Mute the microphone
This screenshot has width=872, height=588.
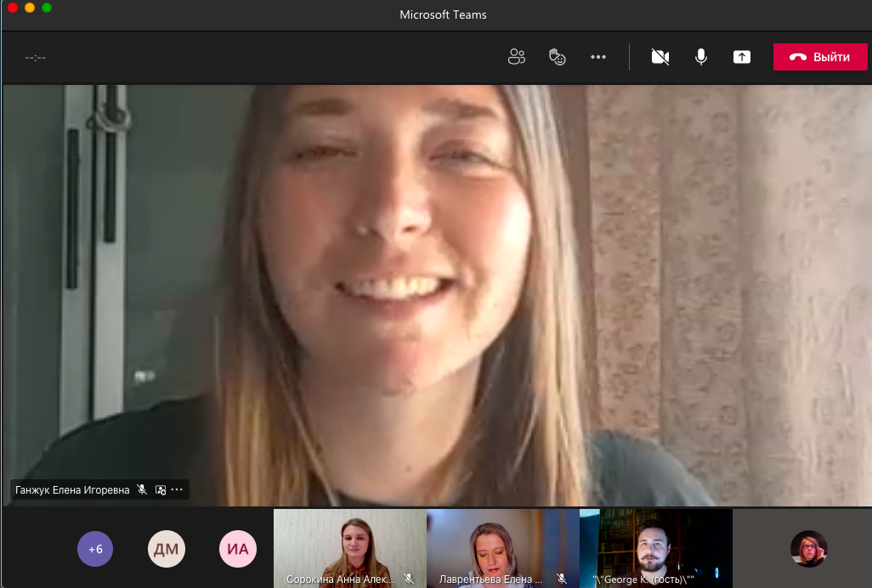point(701,57)
